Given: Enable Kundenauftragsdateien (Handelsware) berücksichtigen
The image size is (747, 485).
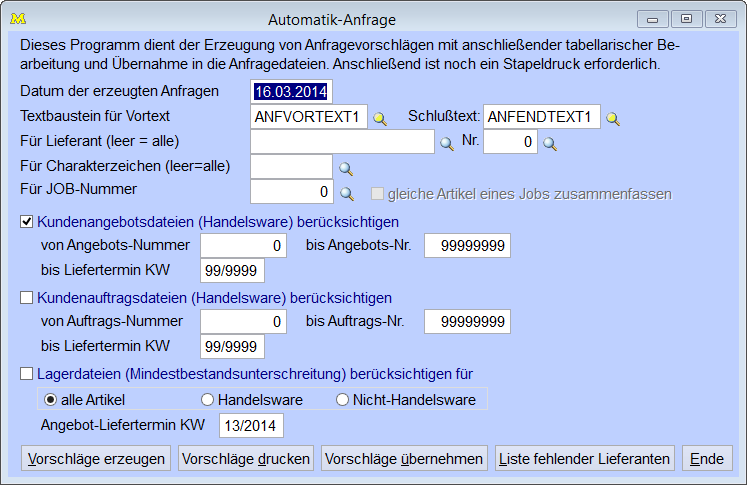Looking at the screenshot, I should 27,298.
